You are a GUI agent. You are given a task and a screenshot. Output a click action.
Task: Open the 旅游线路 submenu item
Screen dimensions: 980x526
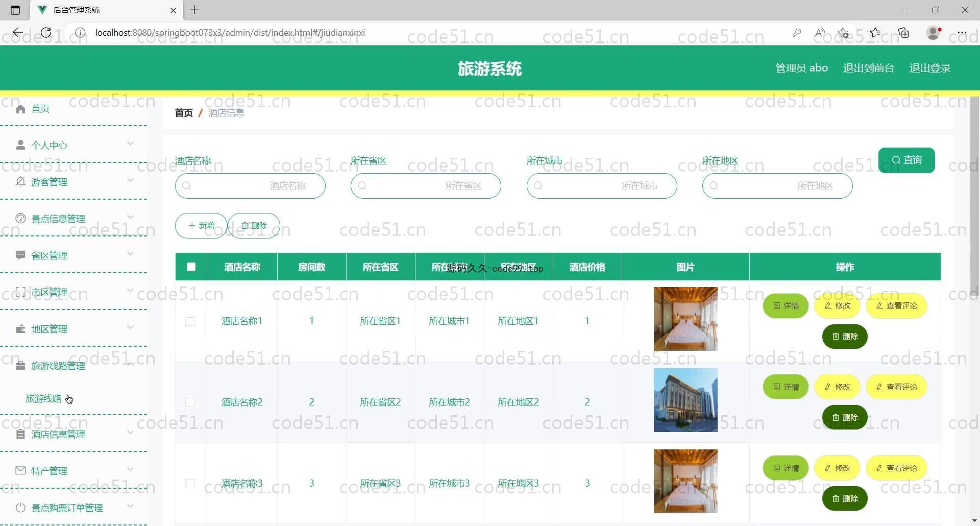click(x=43, y=399)
